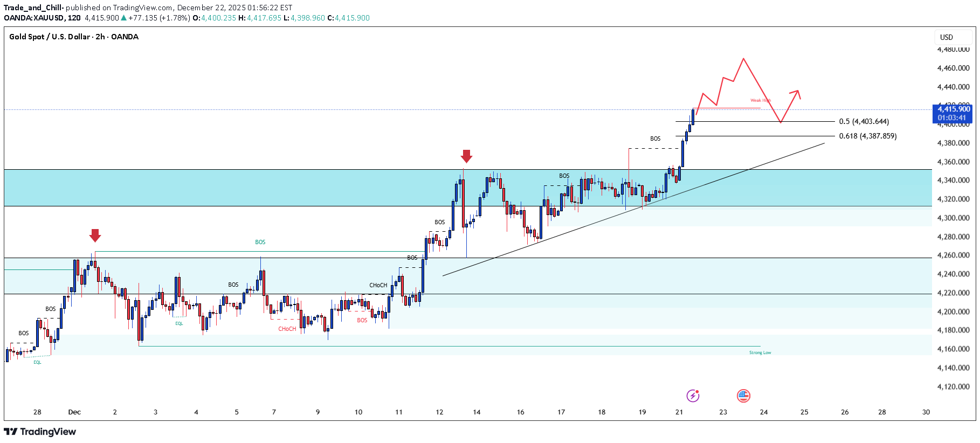Click the tallest peak of the red projection line

743,59
